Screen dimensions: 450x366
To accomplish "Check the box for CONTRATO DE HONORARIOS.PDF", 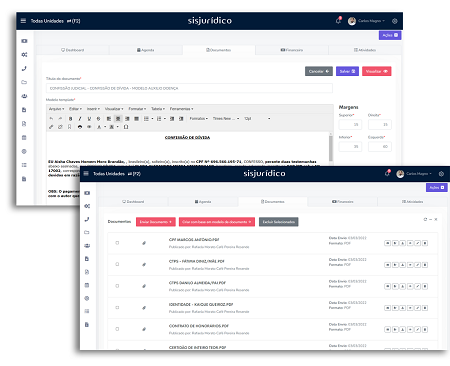I will (117, 329).
